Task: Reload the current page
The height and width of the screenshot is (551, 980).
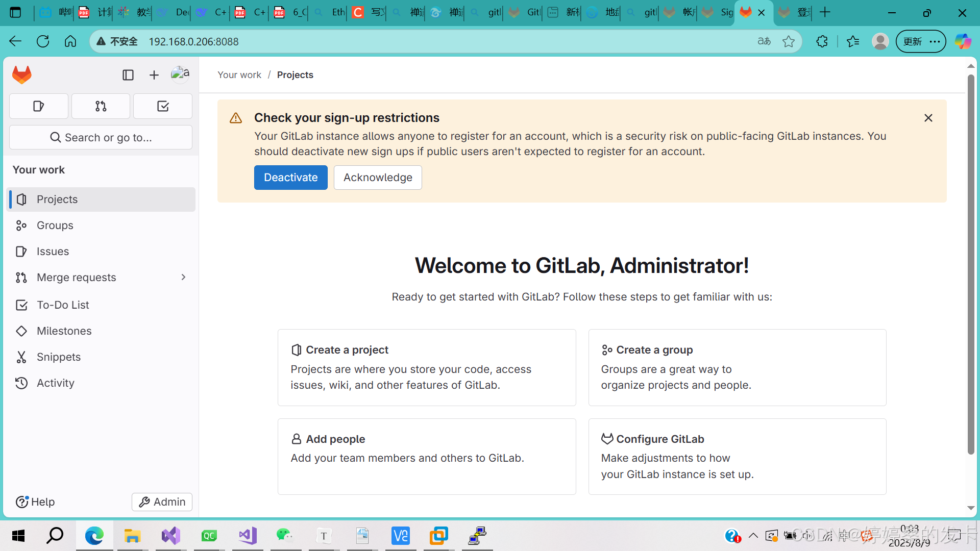Action: 43,41
